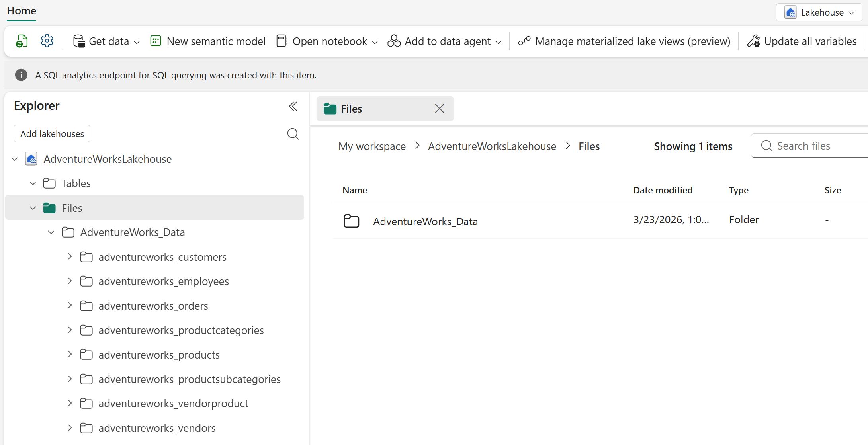Screen dimensions: 868x445
Task: Click the adventureworks_vendors folder icon
Action: [86, 428]
